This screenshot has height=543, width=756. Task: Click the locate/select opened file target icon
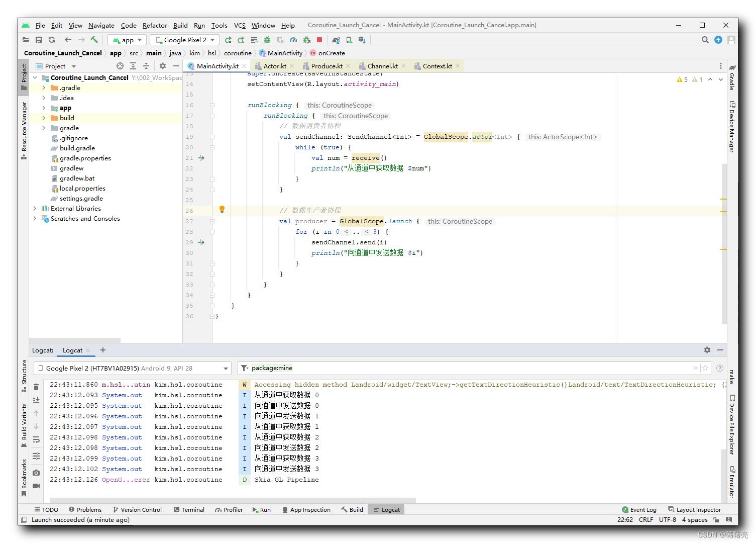point(120,66)
